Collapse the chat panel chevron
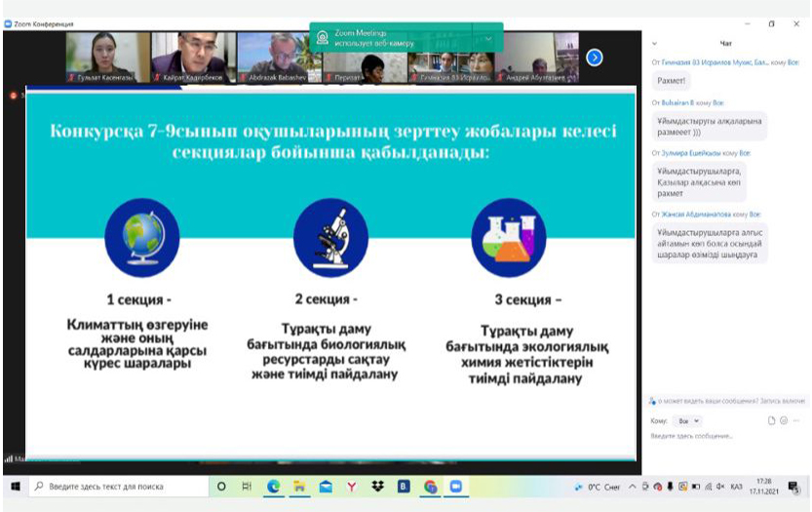Image resolution: width=812 pixels, height=512 pixels. pyautogui.click(x=654, y=43)
